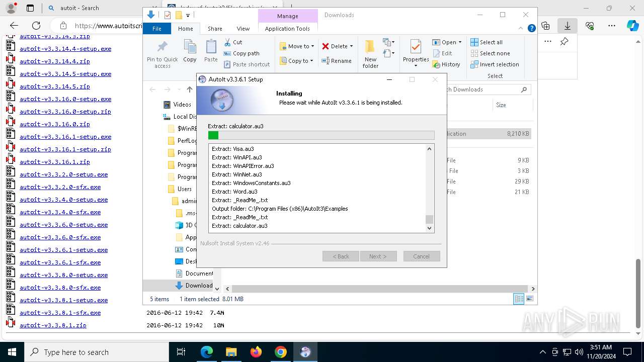Open the notification center icon

[x=627, y=352]
